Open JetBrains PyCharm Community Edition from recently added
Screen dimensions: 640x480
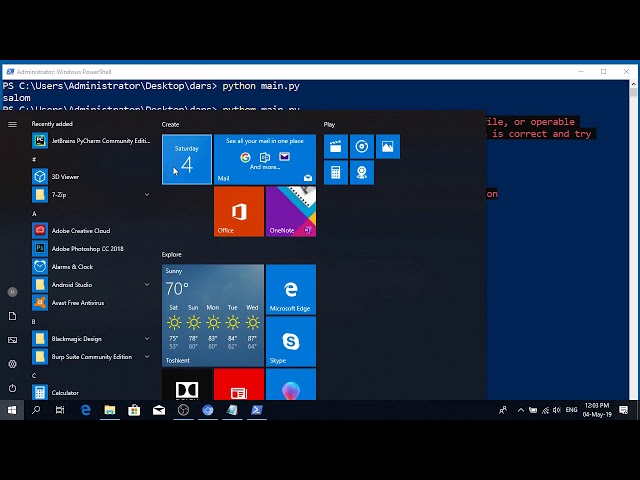coord(91,141)
